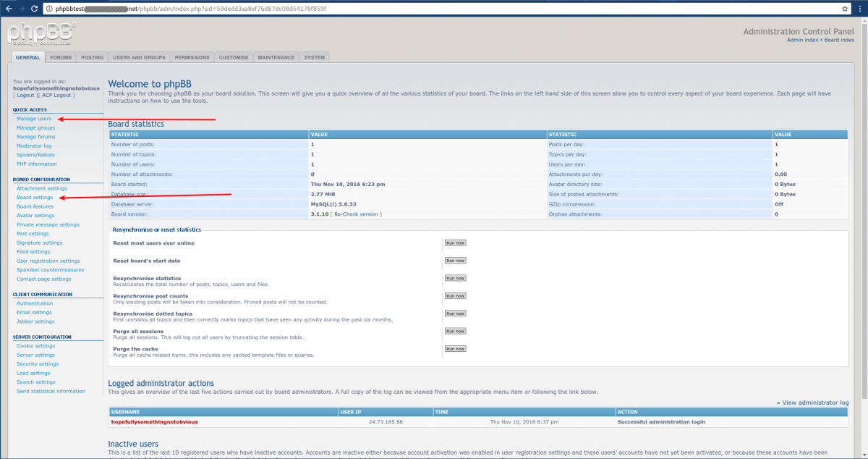Switch to the Posting tab
The height and width of the screenshot is (459, 868).
point(92,57)
